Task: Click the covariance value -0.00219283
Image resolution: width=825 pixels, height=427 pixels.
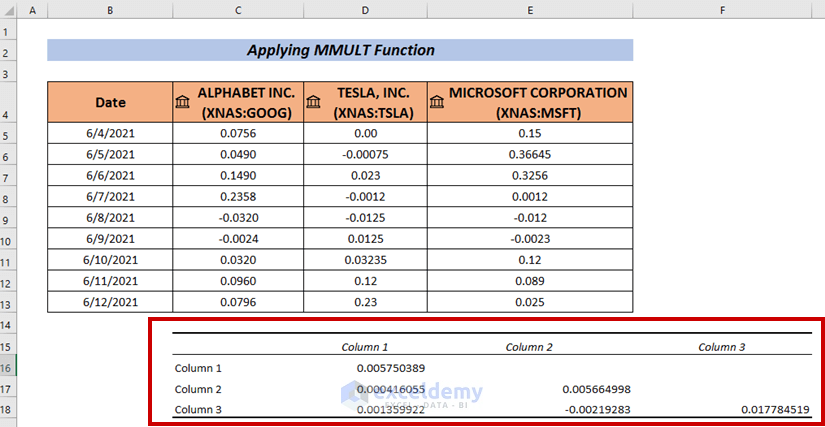Action: pos(599,410)
